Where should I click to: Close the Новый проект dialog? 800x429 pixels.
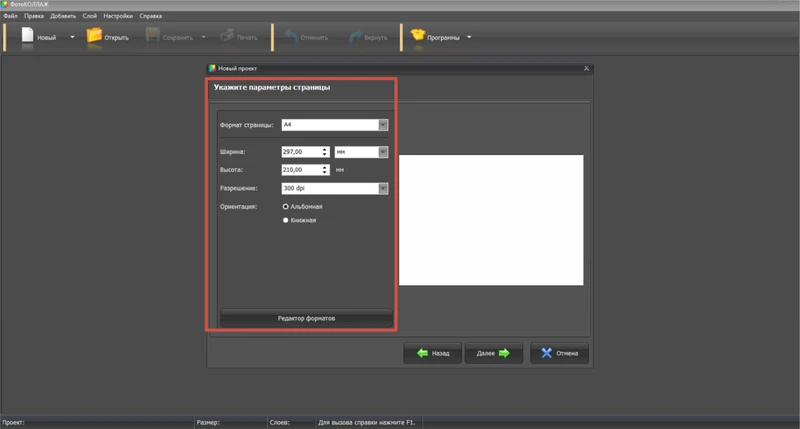[x=586, y=68]
